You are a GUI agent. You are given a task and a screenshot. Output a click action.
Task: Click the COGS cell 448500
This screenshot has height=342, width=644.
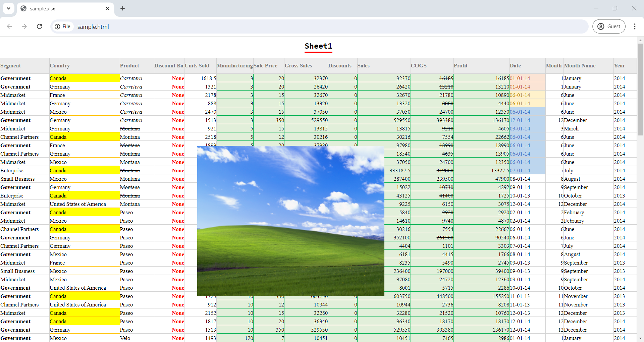pos(432,296)
